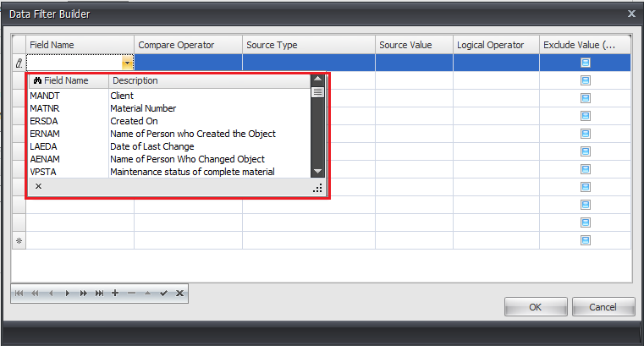The width and height of the screenshot is (644, 346).
Task: Click the Cancel button
Action: (603, 307)
